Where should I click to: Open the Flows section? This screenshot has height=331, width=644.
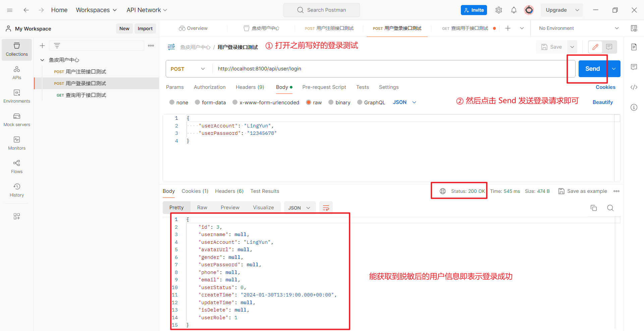[17, 167]
